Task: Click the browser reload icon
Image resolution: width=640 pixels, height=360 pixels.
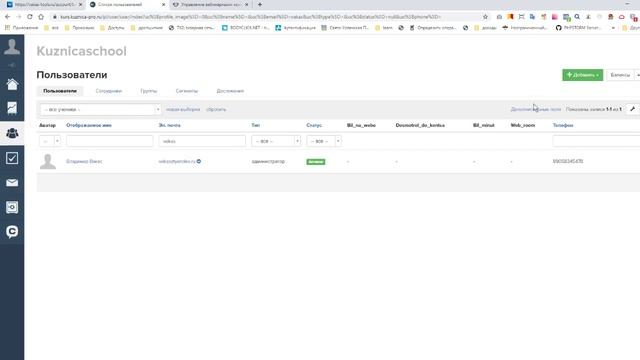Action: pyautogui.click(x=30, y=17)
